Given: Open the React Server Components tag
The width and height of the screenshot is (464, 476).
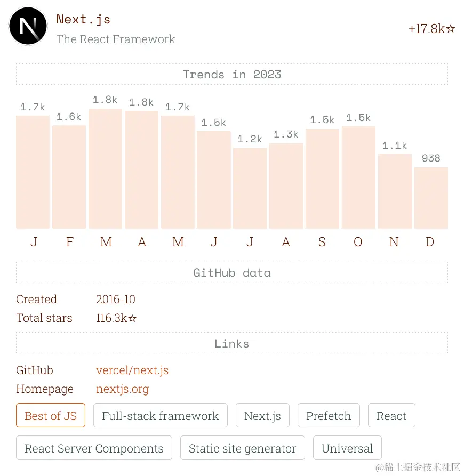Looking at the screenshot, I should coord(94,448).
